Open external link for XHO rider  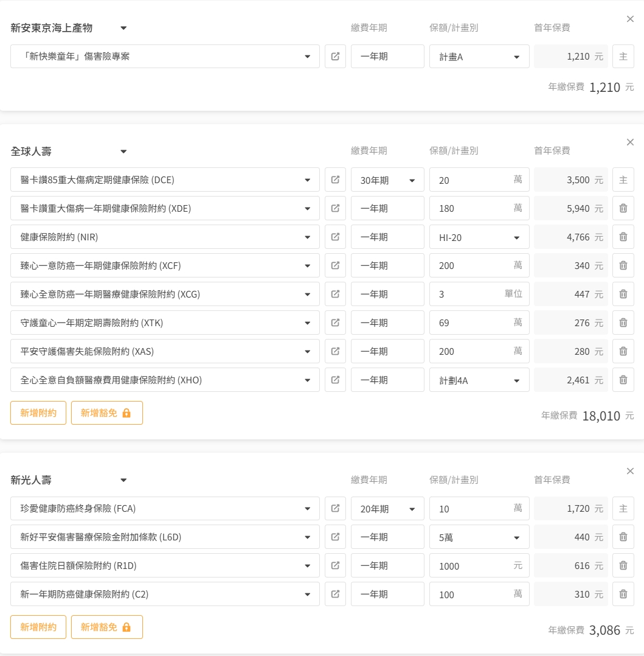coord(336,380)
